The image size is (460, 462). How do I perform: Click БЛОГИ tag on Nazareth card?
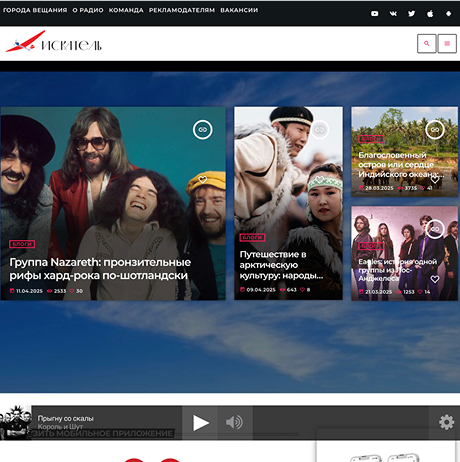[x=22, y=244]
